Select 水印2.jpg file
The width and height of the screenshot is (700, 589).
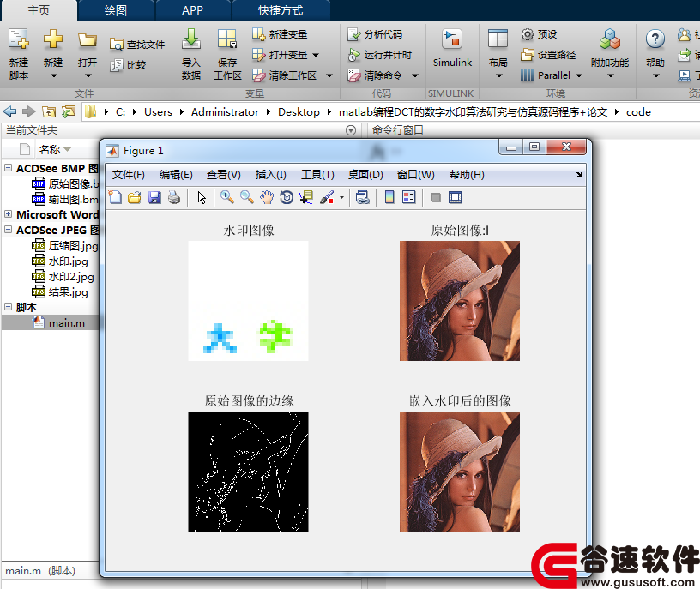point(63,277)
